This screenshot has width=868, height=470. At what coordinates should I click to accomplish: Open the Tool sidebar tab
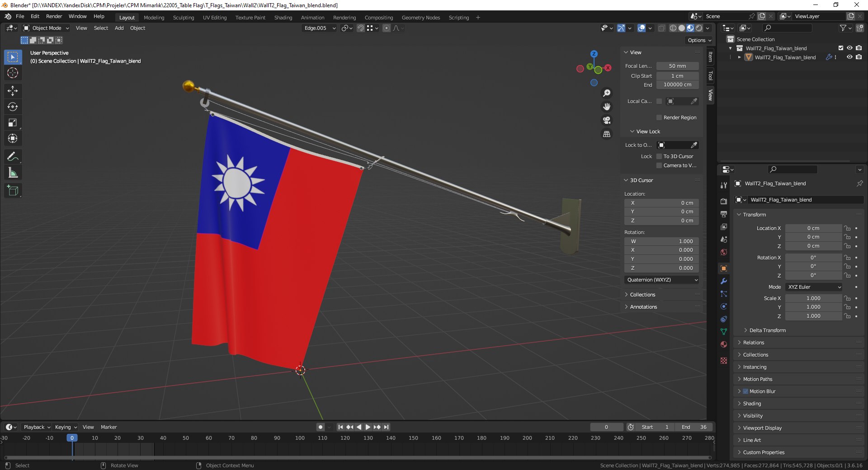[710, 75]
